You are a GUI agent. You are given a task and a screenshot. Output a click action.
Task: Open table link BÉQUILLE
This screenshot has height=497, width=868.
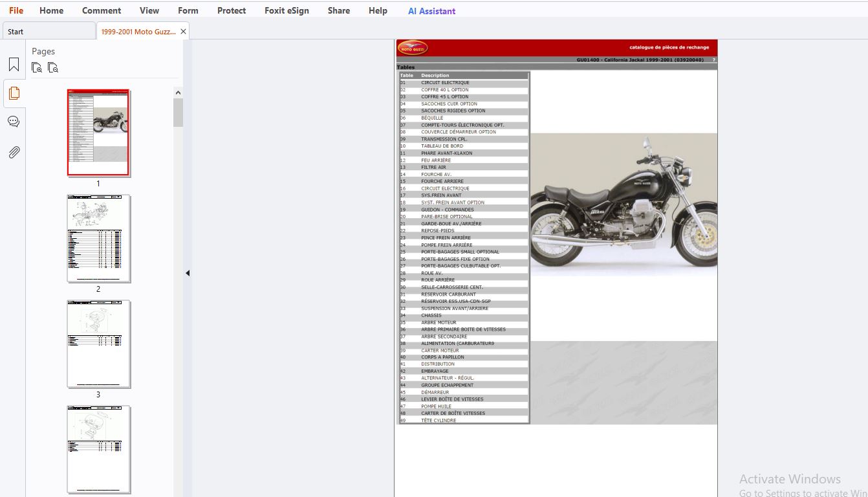(x=432, y=118)
